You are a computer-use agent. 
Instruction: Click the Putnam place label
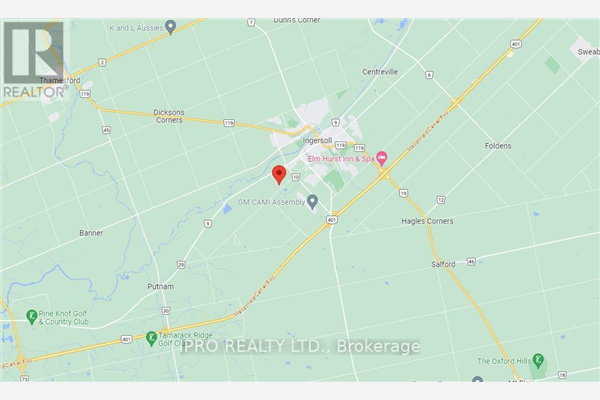tap(161, 286)
